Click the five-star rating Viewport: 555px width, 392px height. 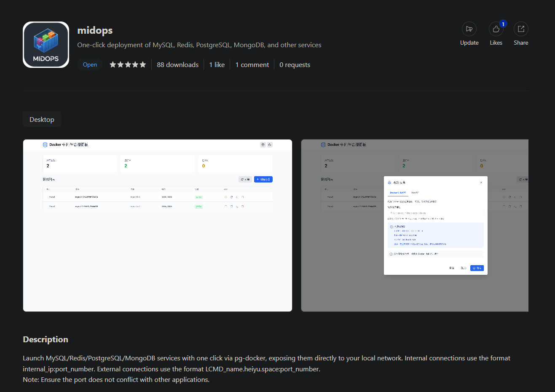pos(128,64)
